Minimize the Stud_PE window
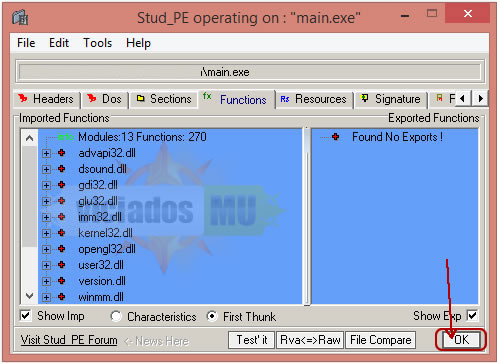Viewport: 497px width, 363px height. point(405,15)
